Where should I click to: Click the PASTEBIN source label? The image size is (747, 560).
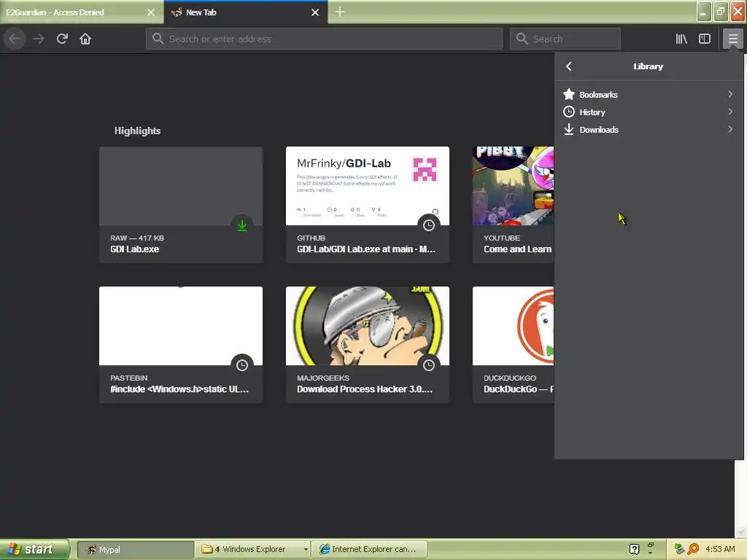[x=128, y=378]
